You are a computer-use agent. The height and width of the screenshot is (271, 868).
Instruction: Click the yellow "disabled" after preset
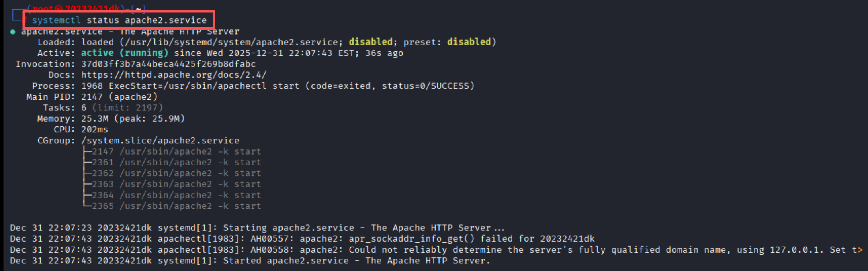pos(469,42)
